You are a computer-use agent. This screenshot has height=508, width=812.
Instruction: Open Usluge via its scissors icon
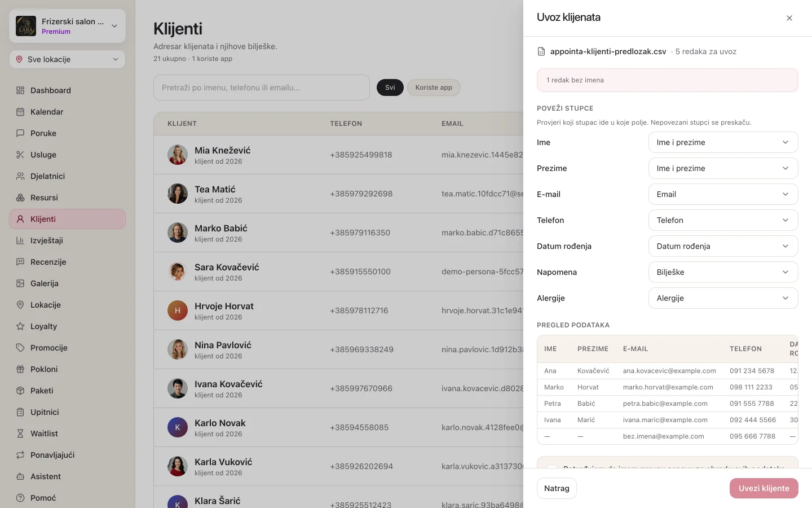tap(20, 155)
